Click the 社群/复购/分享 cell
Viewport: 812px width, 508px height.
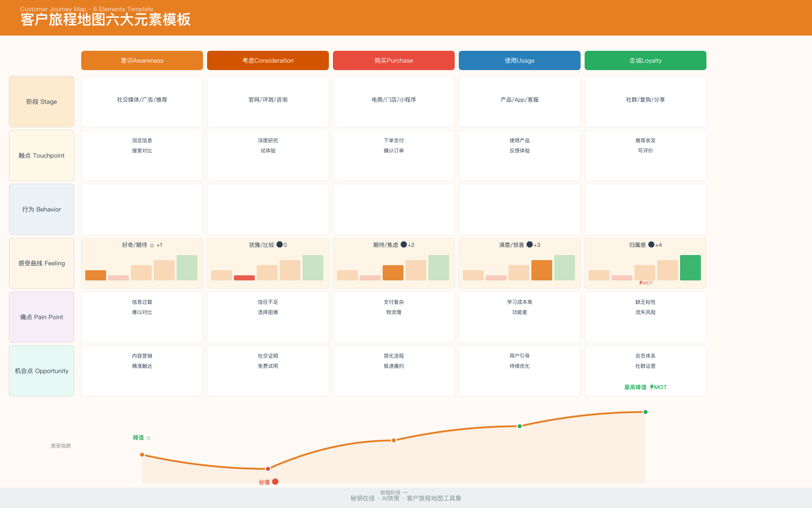click(646, 102)
